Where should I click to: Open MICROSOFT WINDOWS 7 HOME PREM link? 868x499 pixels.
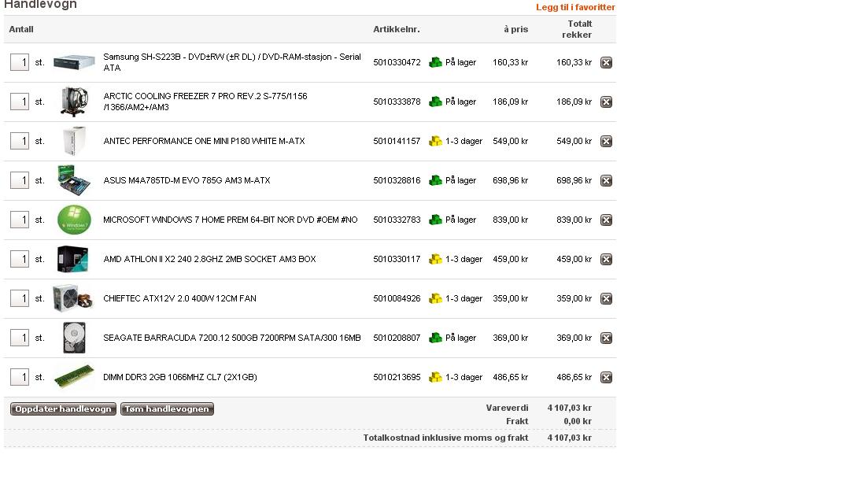pyautogui.click(x=231, y=220)
